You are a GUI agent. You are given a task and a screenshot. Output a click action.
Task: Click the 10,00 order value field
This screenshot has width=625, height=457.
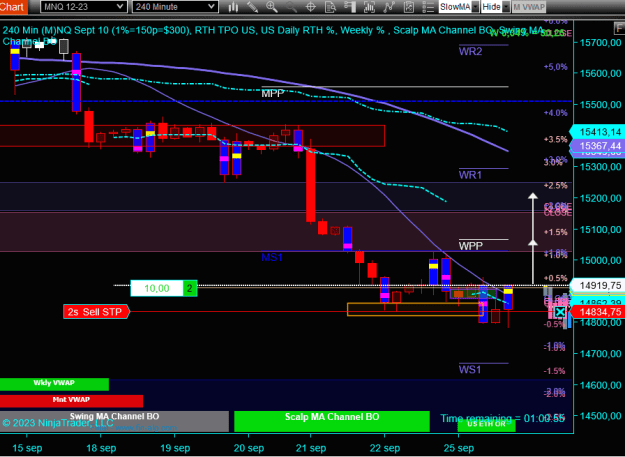pos(157,288)
